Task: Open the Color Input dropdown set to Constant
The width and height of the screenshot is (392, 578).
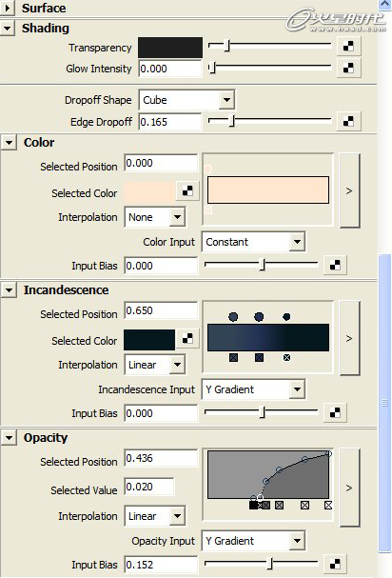Action: click(x=253, y=242)
